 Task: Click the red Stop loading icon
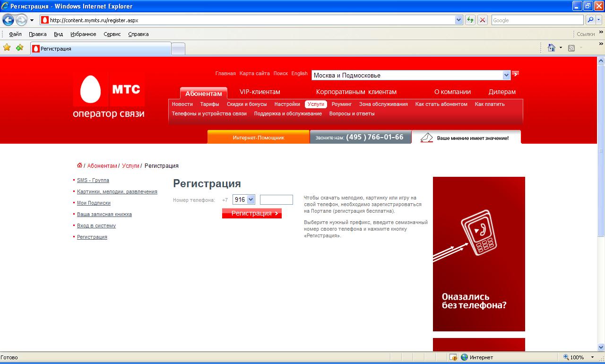pyautogui.click(x=483, y=20)
